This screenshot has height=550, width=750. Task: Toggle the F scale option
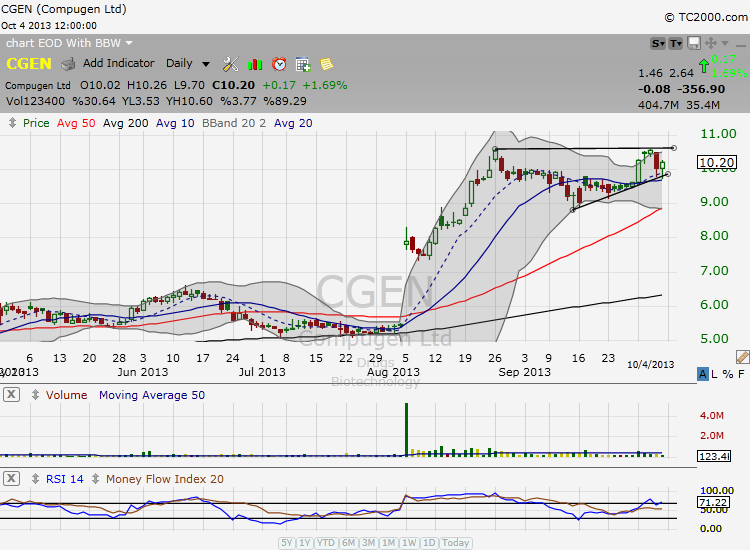(741, 374)
